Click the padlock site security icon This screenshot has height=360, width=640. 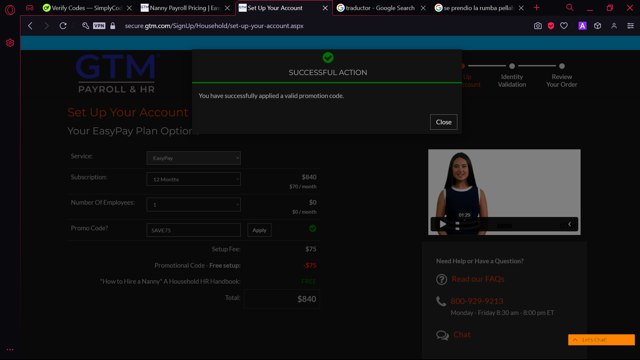pos(113,26)
